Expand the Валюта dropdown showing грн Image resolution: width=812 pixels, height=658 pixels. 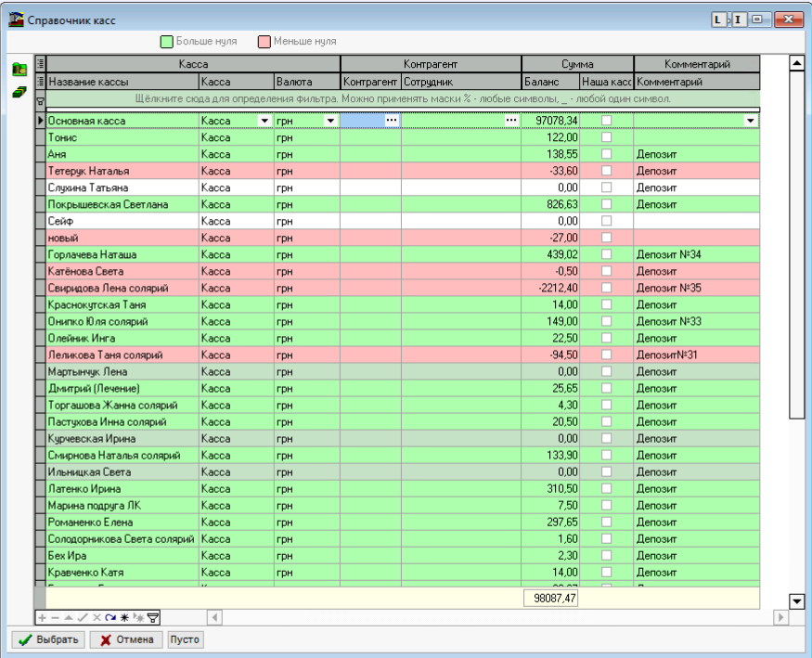[330, 121]
